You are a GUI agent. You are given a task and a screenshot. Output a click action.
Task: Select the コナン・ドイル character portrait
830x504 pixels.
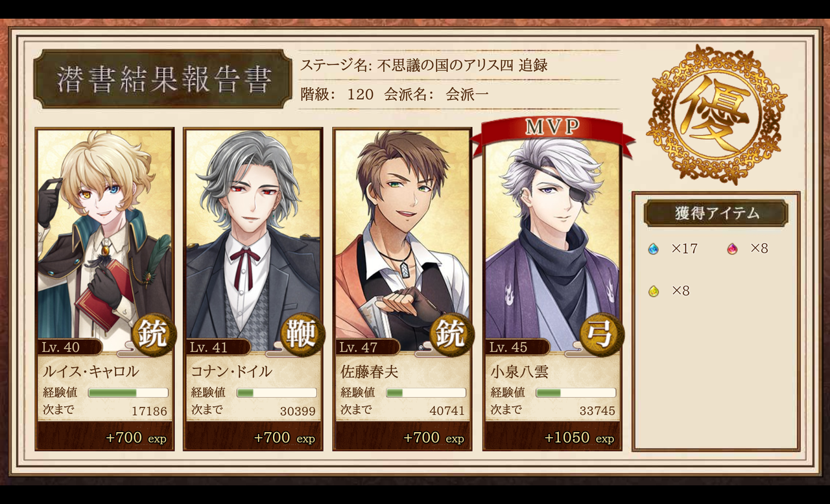pyautogui.click(x=253, y=240)
